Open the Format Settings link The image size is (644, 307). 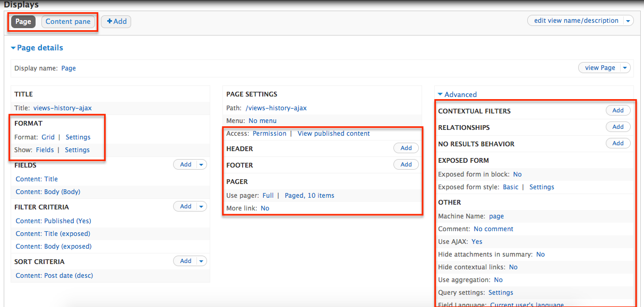tap(78, 137)
